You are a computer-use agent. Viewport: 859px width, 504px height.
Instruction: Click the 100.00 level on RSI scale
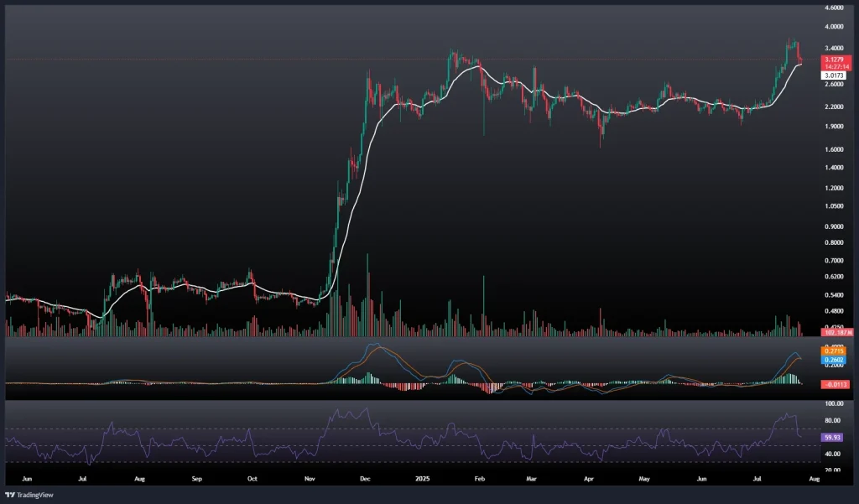(834, 404)
